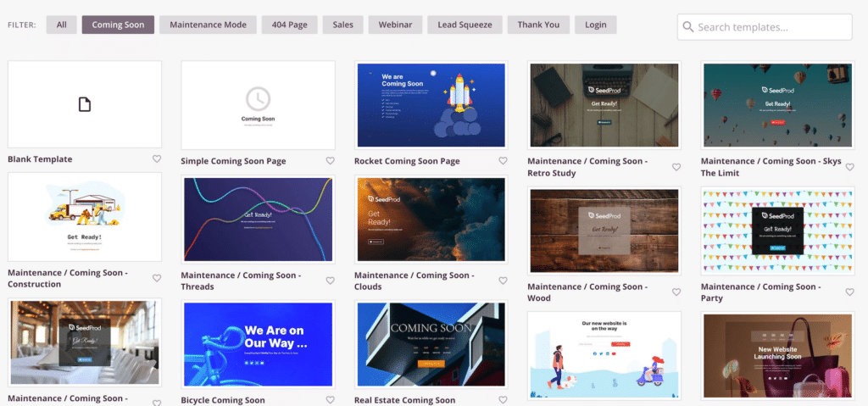Click the 'Rocket Coming Soon Page' title
Screen dimensions: 868x406
coord(407,161)
